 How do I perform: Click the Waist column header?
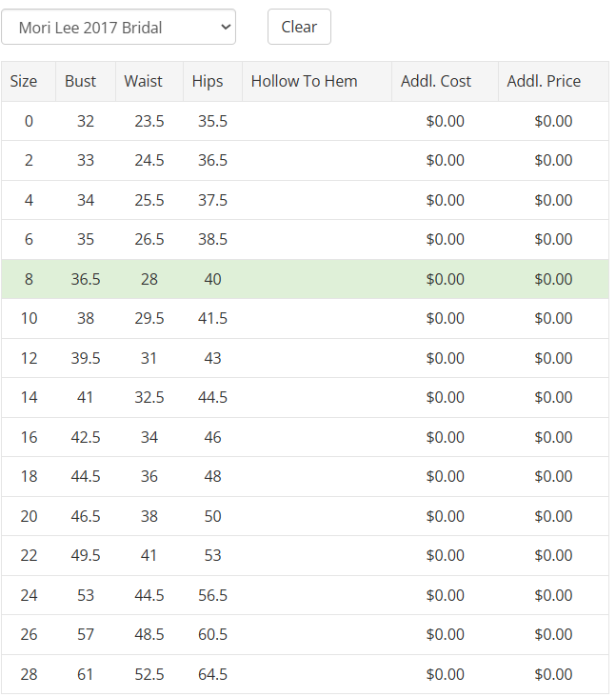(x=149, y=81)
